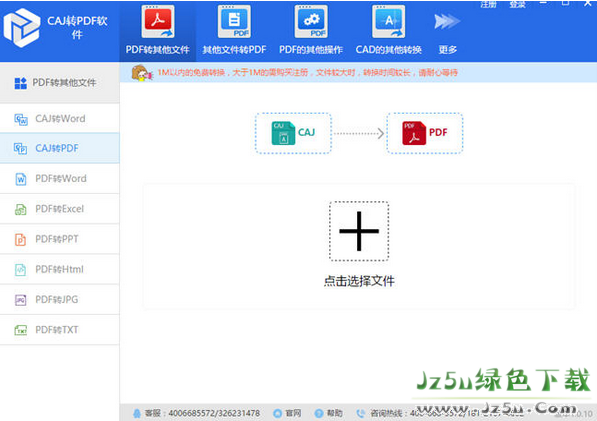Show more tools with the 更多 arrows
Viewport: 597px width, 421px height.
pyautogui.click(x=447, y=22)
